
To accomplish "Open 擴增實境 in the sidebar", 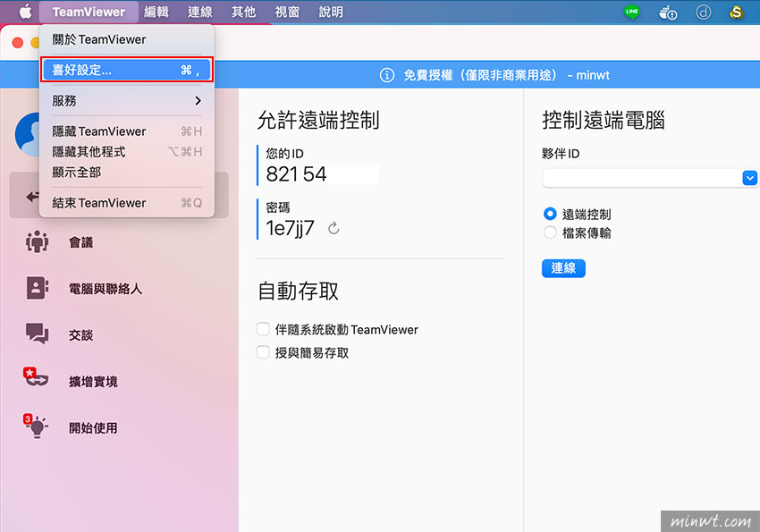I will [93, 382].
